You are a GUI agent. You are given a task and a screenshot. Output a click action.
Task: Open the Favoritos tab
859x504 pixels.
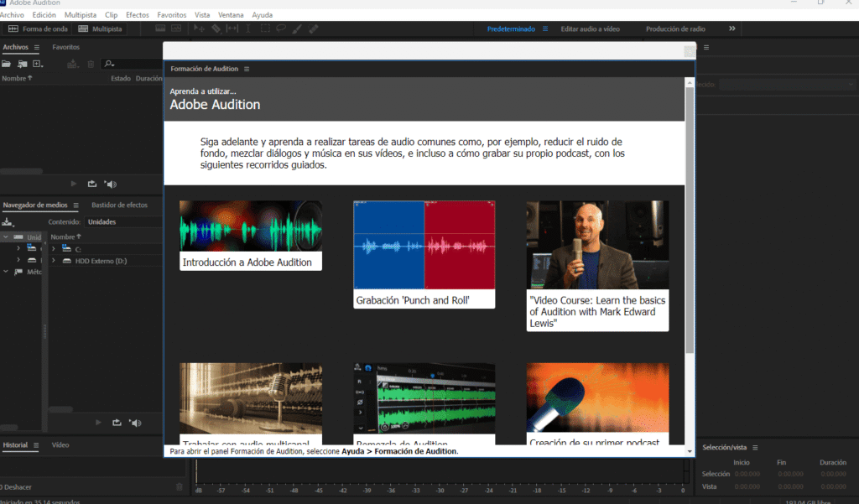tap(65, 47)
